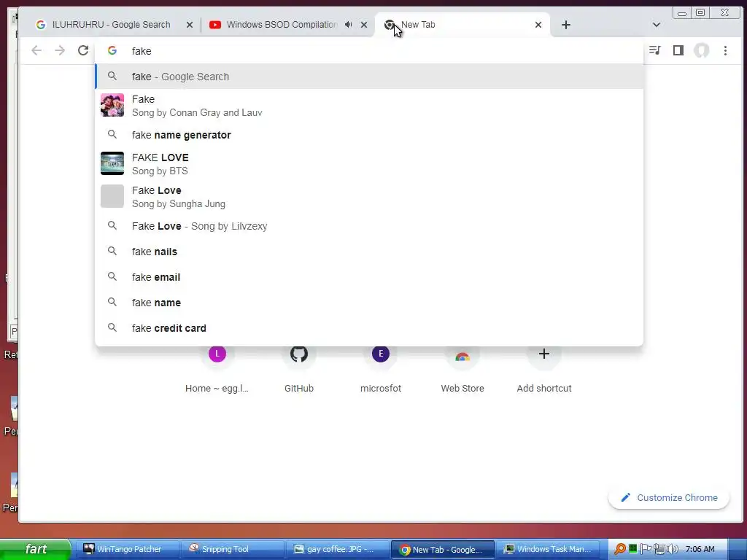Switch to ILUHRUHRU - Google Search tab
The height and width of the screenshot is (560, 747).
[x=111, y=25]
